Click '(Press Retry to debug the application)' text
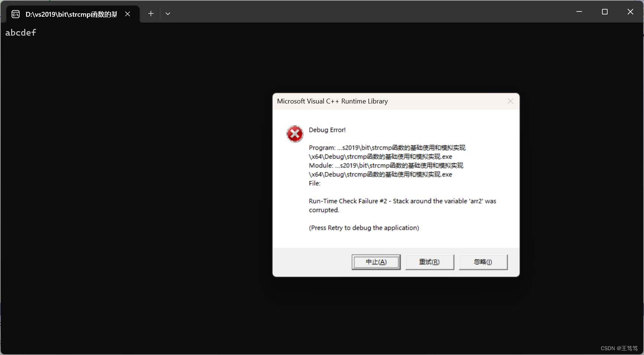The width and height of the screenshot is (644, 355). (364, 228)
